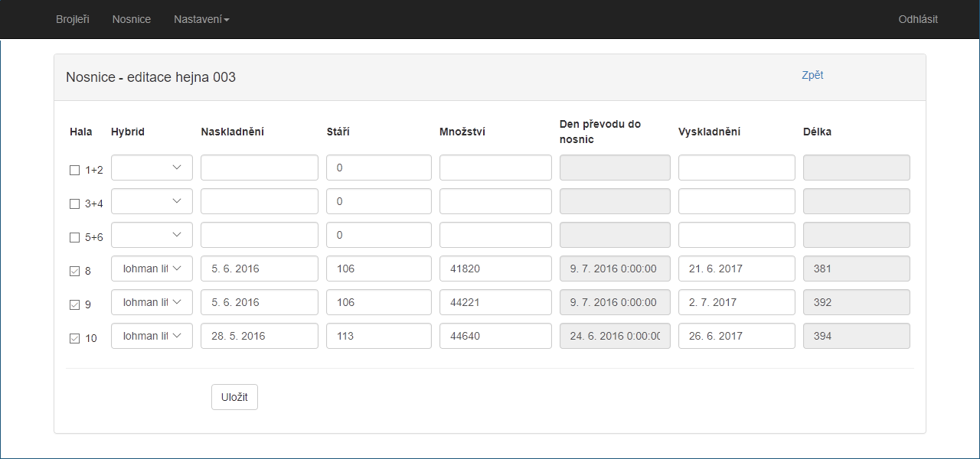
Task: Select Množství field with 41820
Action: click(x=495, y=269)
